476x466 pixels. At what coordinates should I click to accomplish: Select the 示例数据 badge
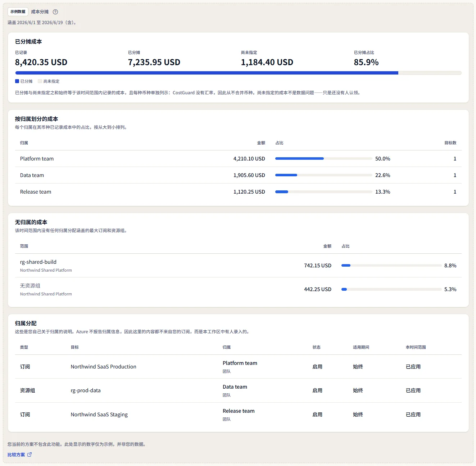(18, 12)
